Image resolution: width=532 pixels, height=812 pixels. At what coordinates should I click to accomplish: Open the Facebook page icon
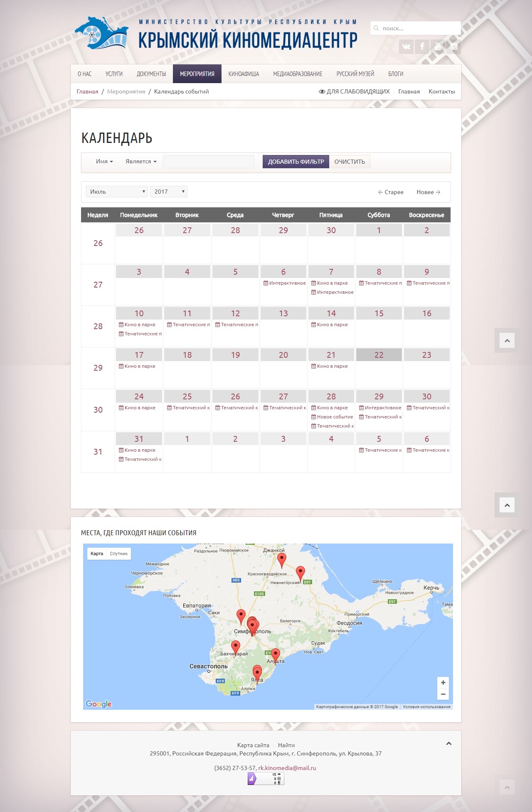(x=422, y=47)
